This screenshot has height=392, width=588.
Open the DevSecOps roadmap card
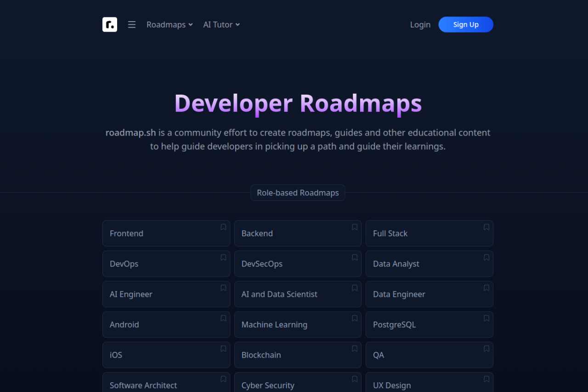[298, 264]
